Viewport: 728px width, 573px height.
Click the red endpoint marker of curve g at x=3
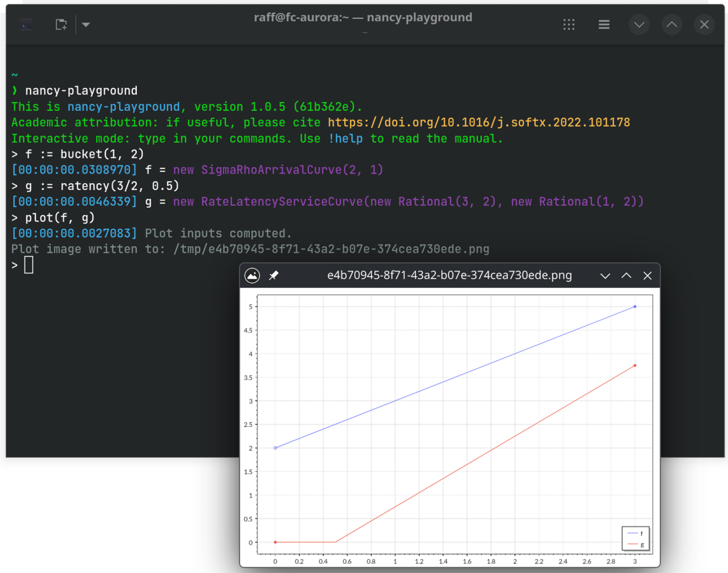[x=635, y=366]
